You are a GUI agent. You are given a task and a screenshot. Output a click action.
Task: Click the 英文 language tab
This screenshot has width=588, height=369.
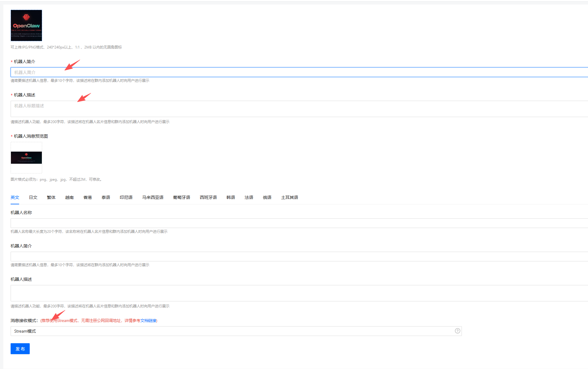(x=15, y=197)
